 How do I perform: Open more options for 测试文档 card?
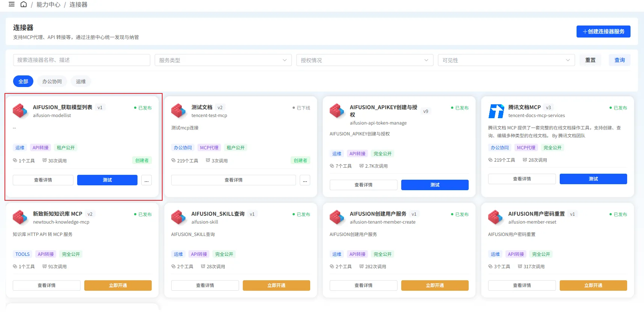coord(305,180)
